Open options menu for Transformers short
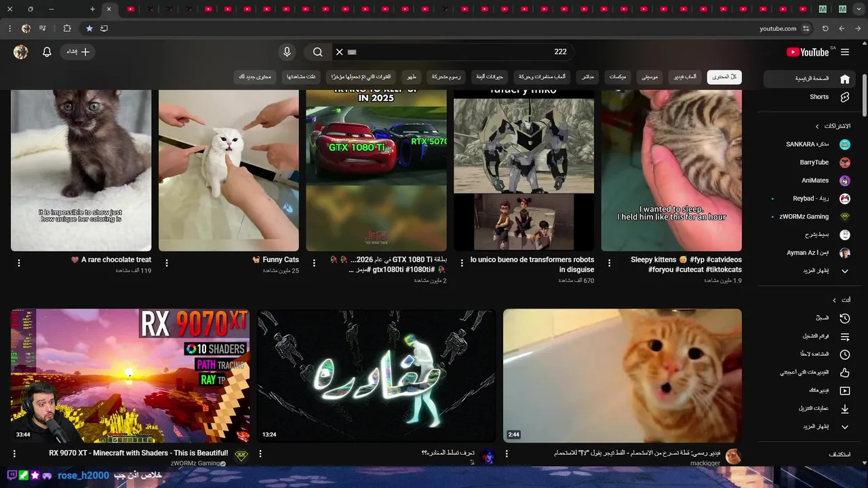Screen dimensions: 868x488 [462, 263]
